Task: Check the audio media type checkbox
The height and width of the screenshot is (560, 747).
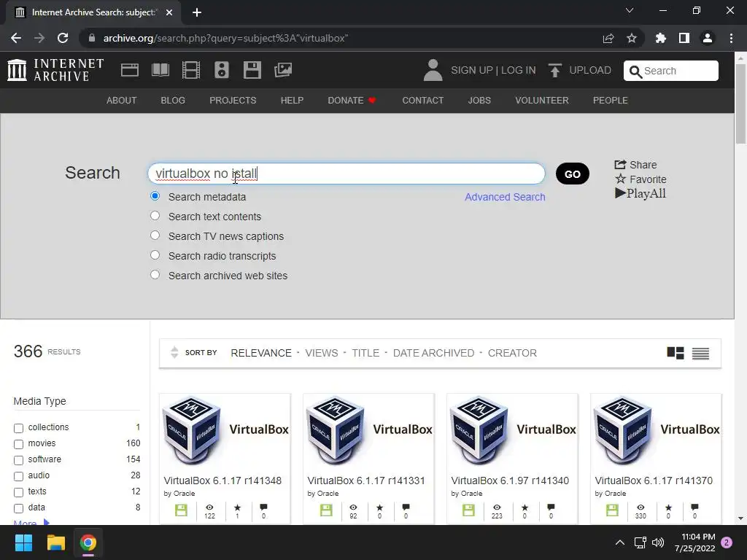Action: pos(18,476)
